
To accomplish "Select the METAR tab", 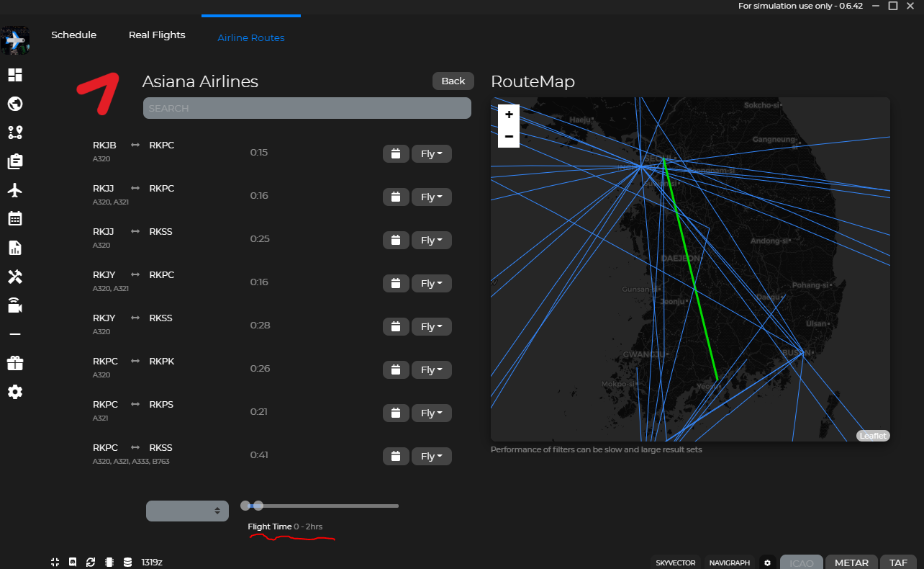I will (851, 563).
